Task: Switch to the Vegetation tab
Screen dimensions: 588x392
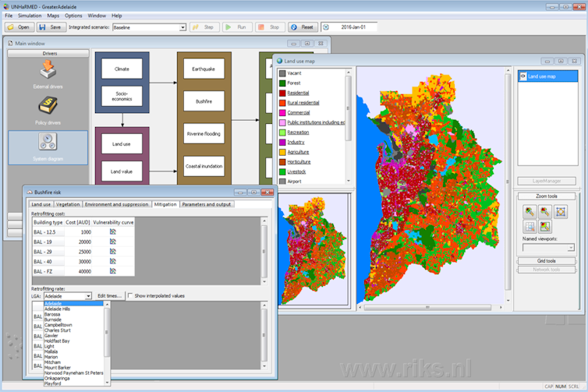Action: click(68, 204)
